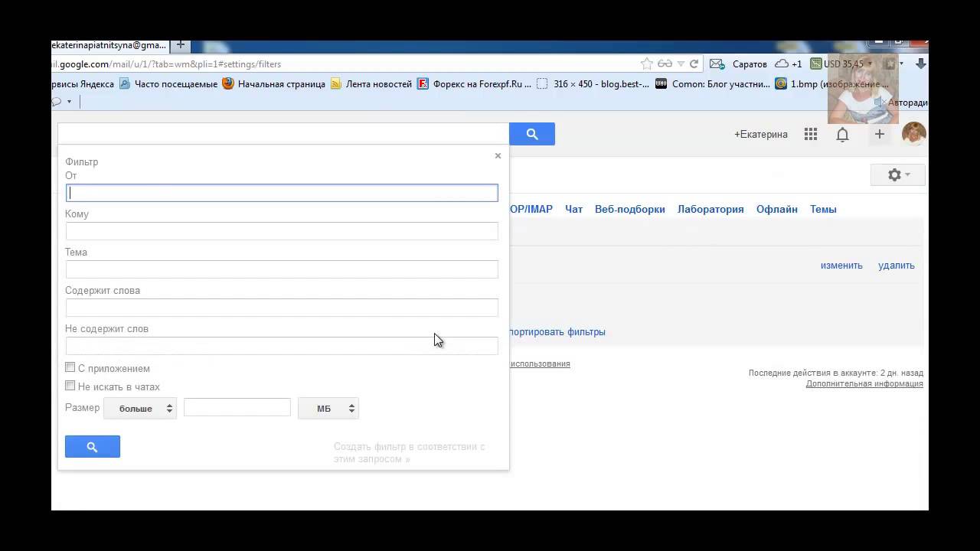Image resolution: width=980 pixels, height=551 pixels.
Task: Switch to the Чат settings tab
Action: tap(573, 209)
